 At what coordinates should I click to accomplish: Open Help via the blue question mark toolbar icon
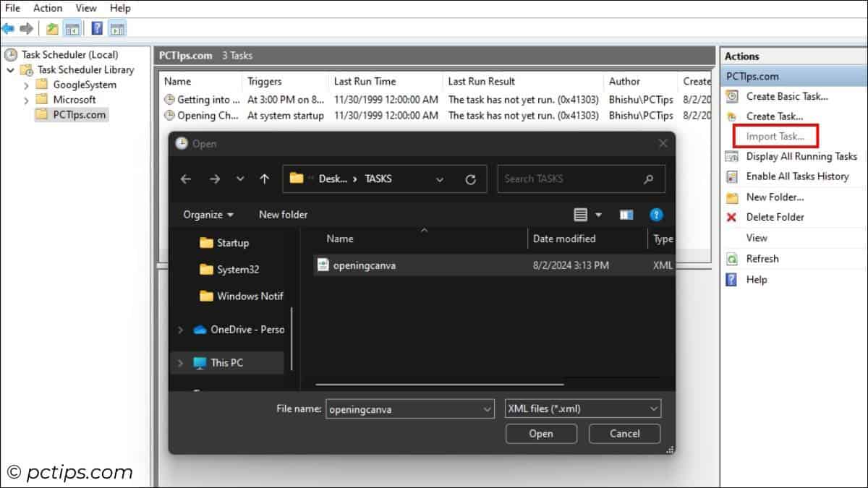[97, 28]
